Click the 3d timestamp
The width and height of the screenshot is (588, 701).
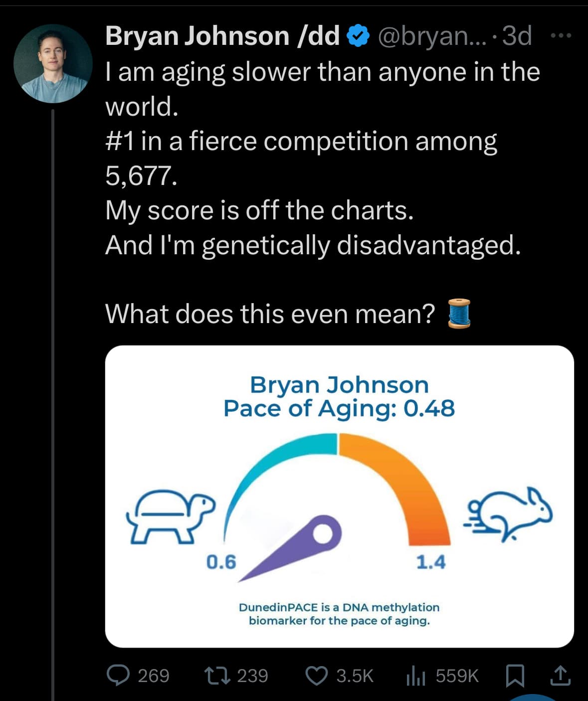(517, 36)
